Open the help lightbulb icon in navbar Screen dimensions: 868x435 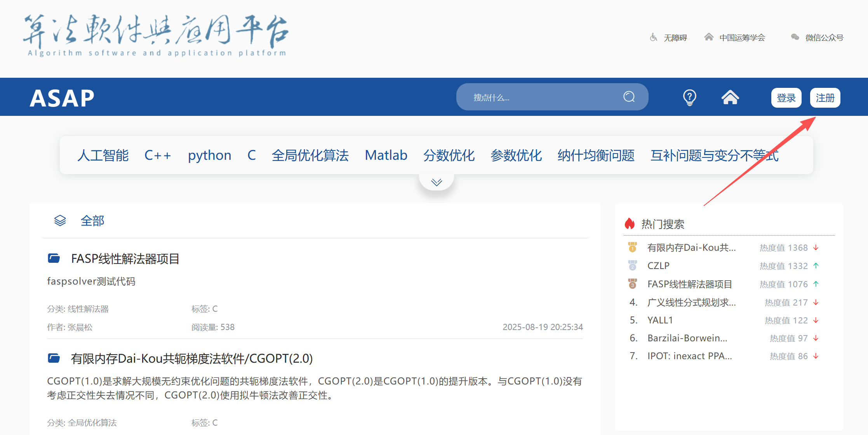[x=689, y=97]
